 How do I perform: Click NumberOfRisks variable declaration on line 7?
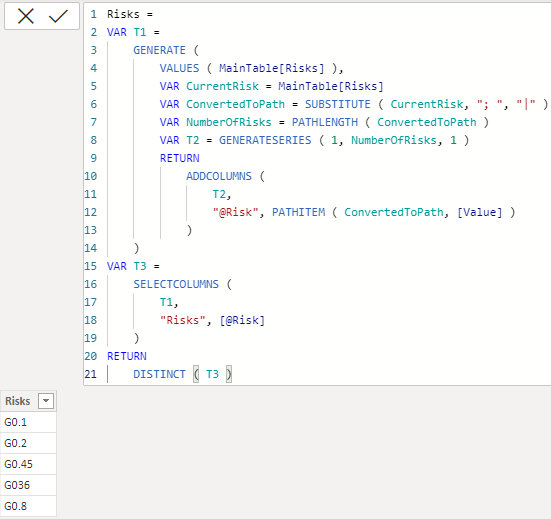click(229, 122)
